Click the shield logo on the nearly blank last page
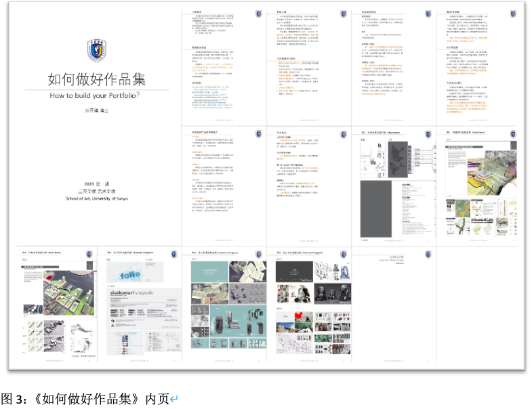Viewport: 532px width, 409px height. [x=428, y=255]
